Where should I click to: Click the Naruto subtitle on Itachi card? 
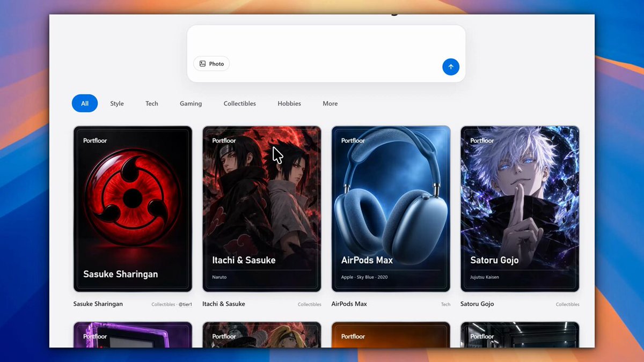(x=219, y=277)
